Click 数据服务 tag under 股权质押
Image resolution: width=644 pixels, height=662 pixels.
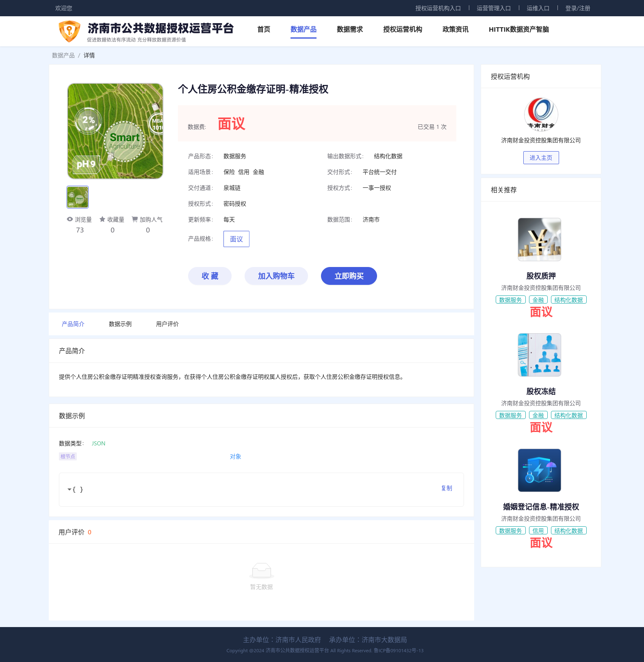tap(511, 300)
